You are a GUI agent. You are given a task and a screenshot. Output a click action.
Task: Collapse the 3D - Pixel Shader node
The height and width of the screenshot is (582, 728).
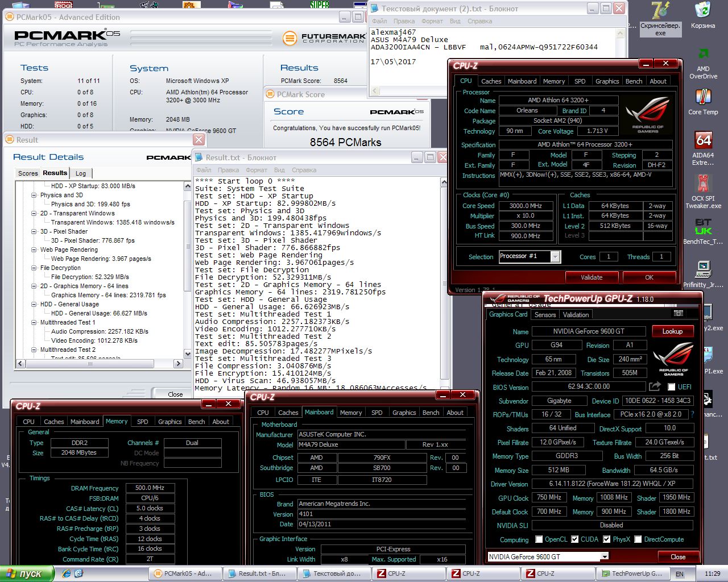(x=34, y=231)
